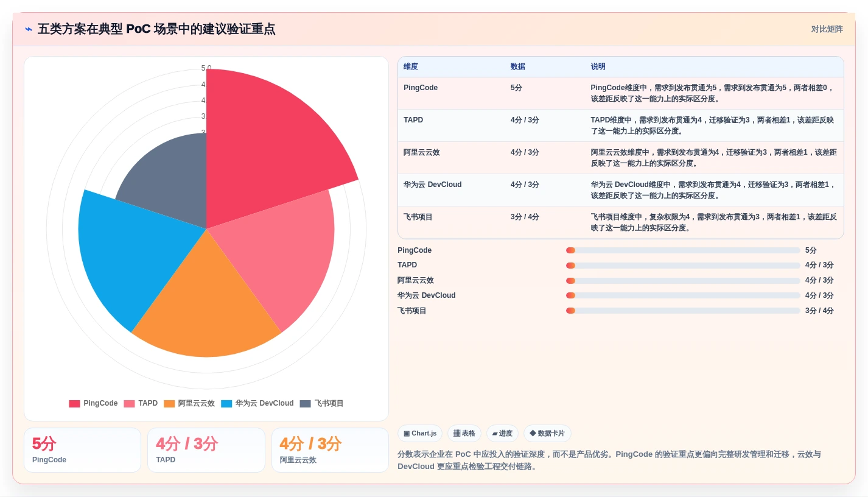
Task: Select the Chart.js tag
Action: click(x=420, y=434)
